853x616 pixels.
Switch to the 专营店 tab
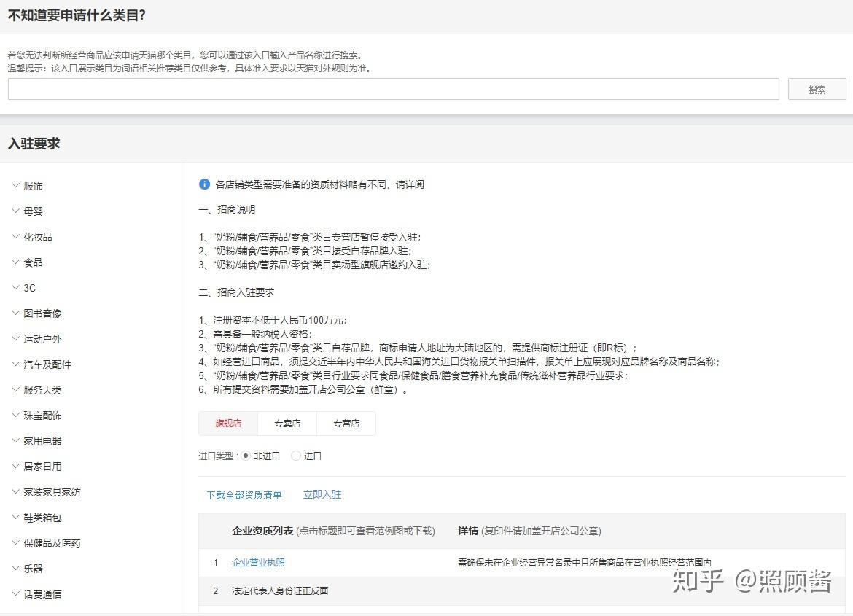click(346, 423)
